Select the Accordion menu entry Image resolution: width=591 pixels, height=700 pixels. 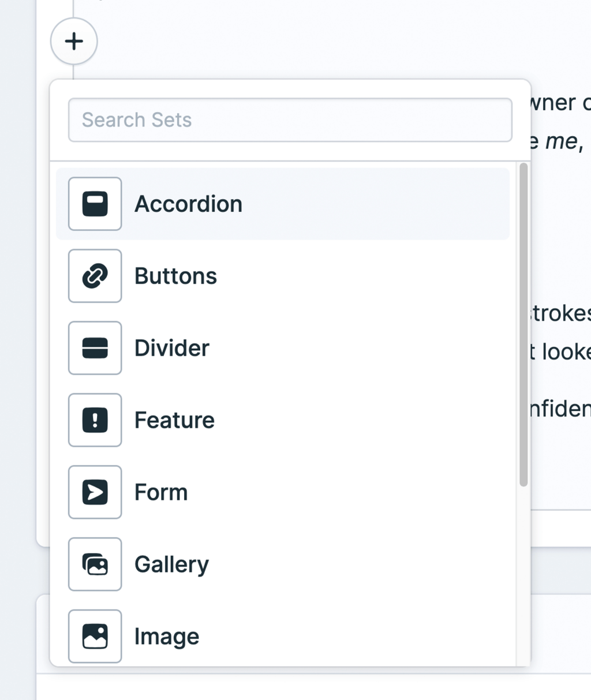(188, 204)
